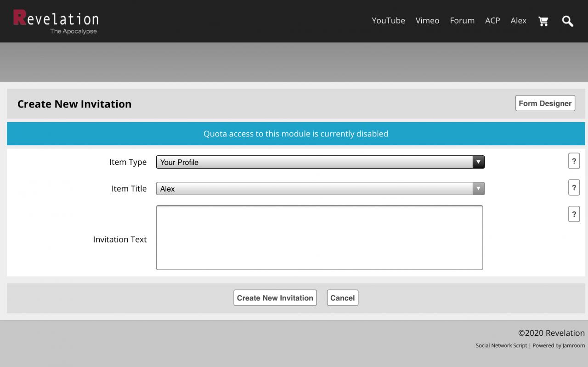Open the Forum navigation item

[x=462, y=21]
